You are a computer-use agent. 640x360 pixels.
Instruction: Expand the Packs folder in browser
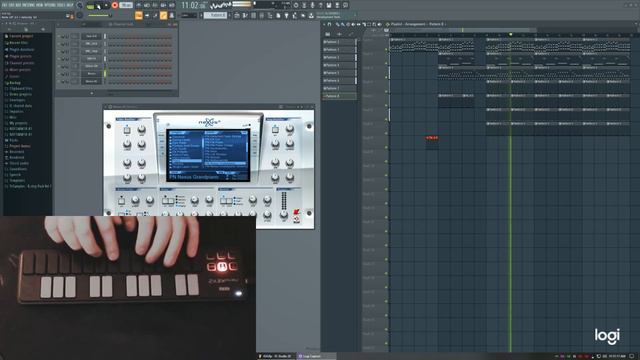13,140
